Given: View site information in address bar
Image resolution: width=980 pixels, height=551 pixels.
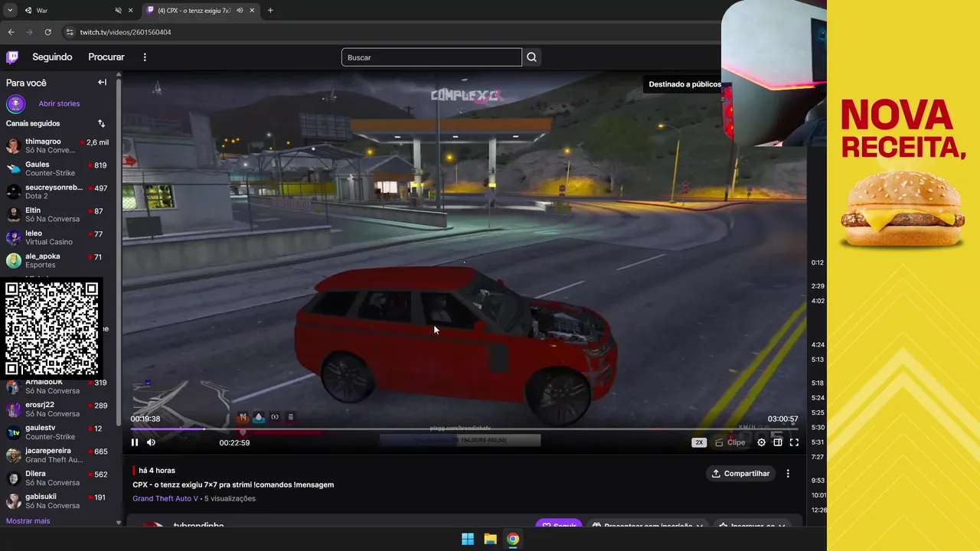Looking at the screenshot, I should [70, 32].
